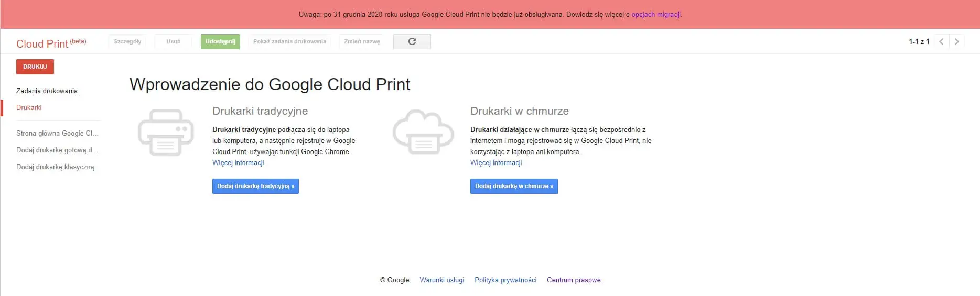
Task: Click the Usuń toolbar button
Action: 174,41
